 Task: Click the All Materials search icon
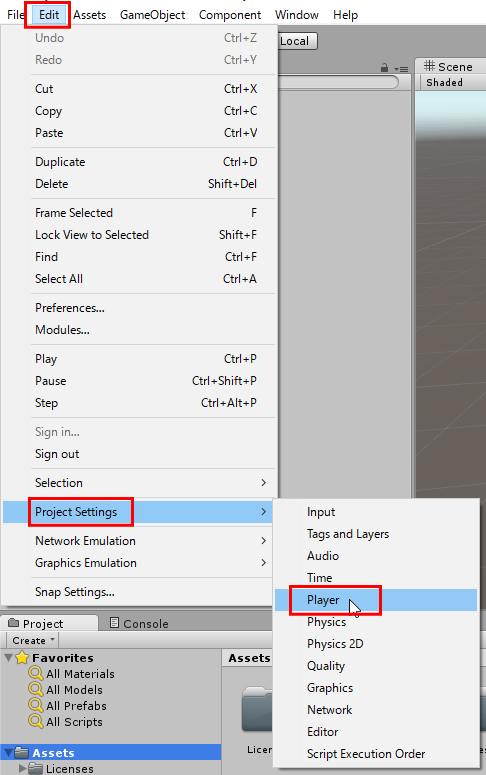pos(36,673)
